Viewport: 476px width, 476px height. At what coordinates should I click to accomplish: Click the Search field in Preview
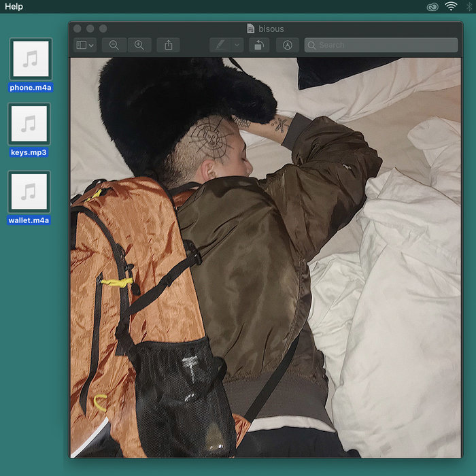click(381, 45)
